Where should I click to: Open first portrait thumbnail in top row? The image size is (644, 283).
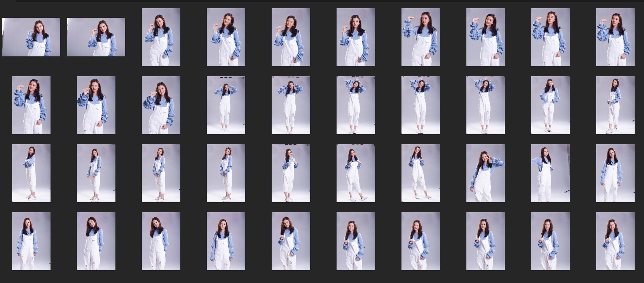click(161, 37)
